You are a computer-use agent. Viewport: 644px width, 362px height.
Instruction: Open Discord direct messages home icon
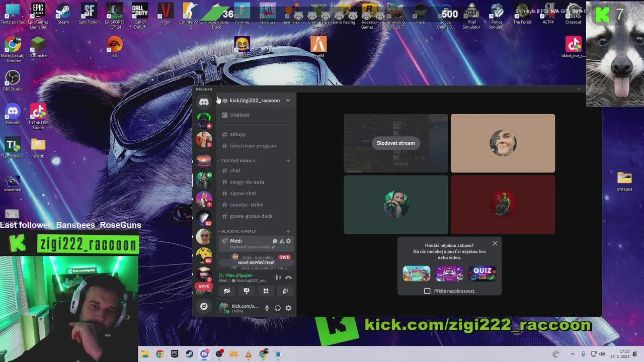click(204, 102)
